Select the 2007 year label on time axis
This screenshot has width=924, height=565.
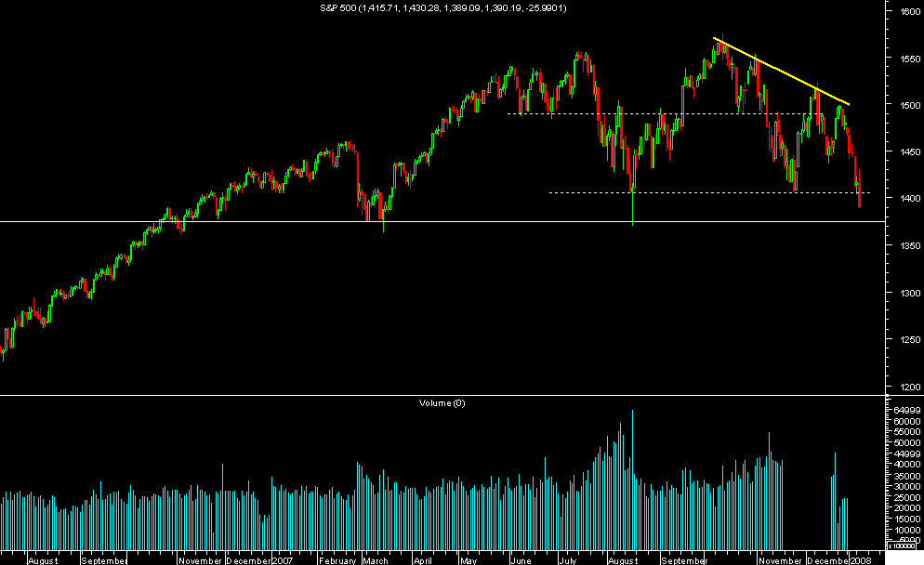[284, 560]
